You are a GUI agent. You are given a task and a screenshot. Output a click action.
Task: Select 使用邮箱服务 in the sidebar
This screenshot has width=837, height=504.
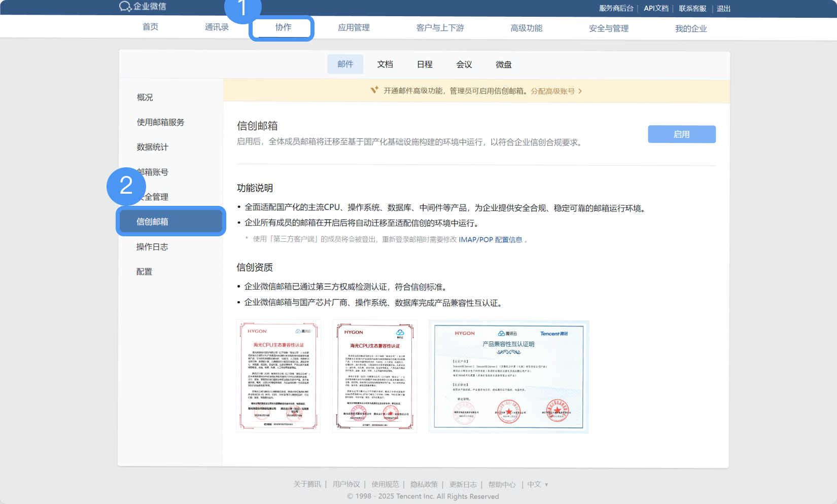160,122
